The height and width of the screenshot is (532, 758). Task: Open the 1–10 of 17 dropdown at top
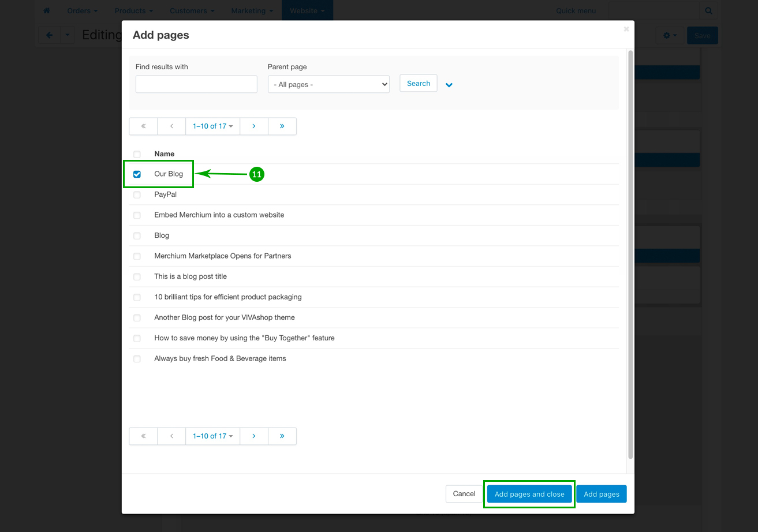(212, 126)
